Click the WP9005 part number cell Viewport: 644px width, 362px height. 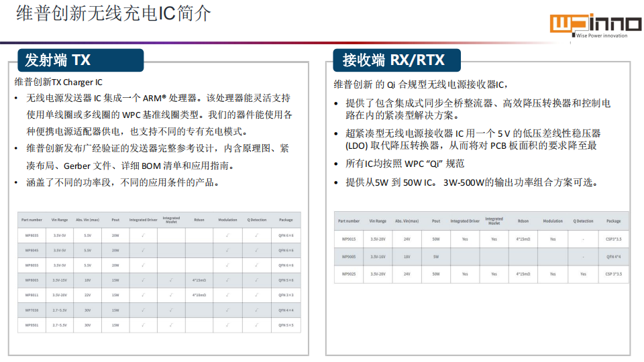coord(349,257)
